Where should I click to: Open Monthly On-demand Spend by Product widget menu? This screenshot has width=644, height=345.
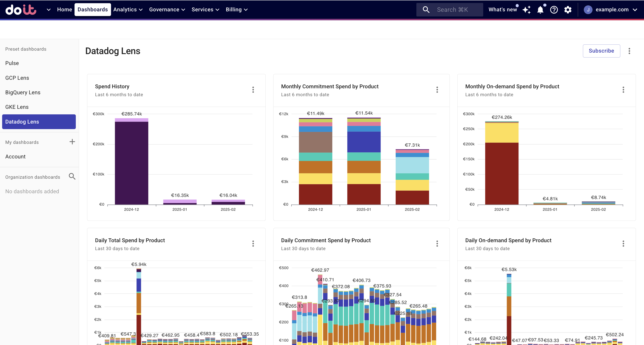pos(623,90)
